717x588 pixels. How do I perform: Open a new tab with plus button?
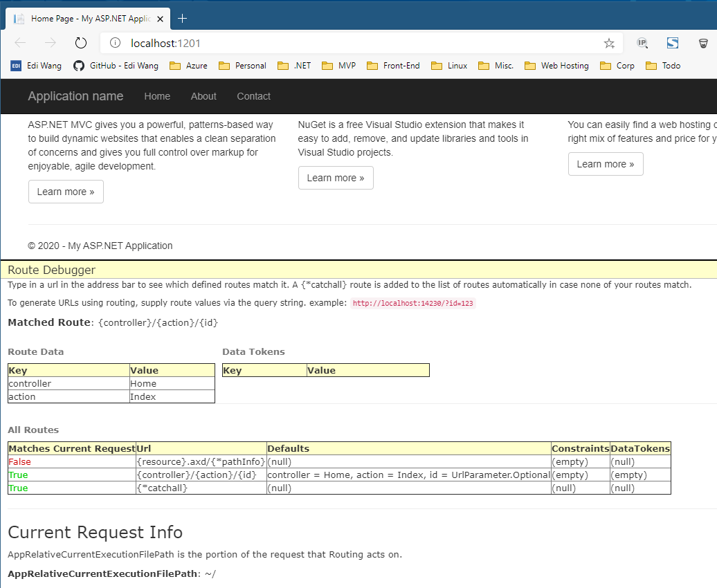tap(182, 18)
